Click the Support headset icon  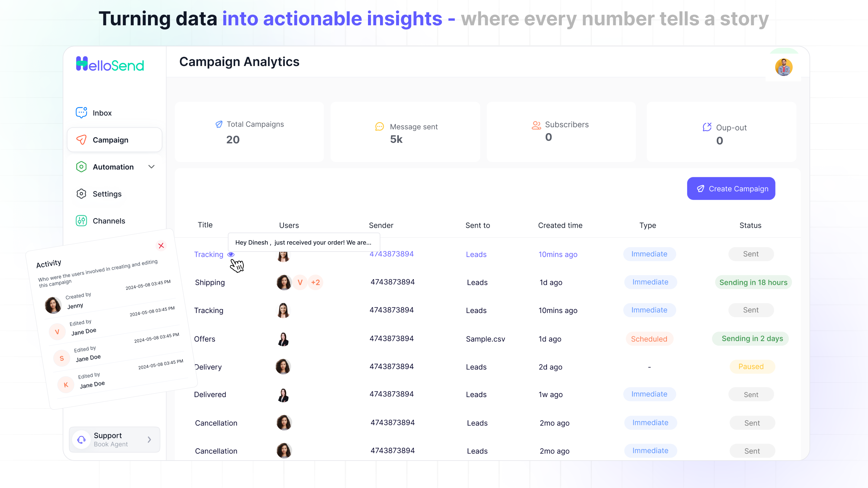point(81,440)
